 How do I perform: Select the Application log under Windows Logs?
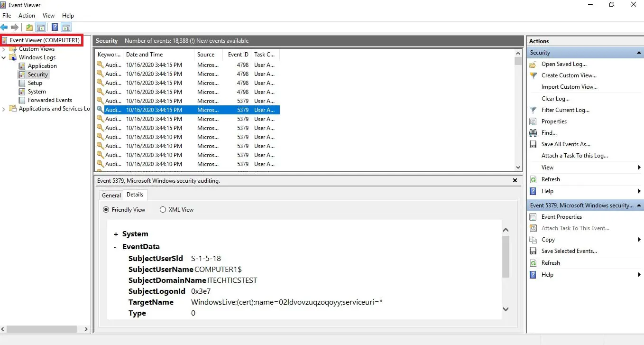coord(41,65)
